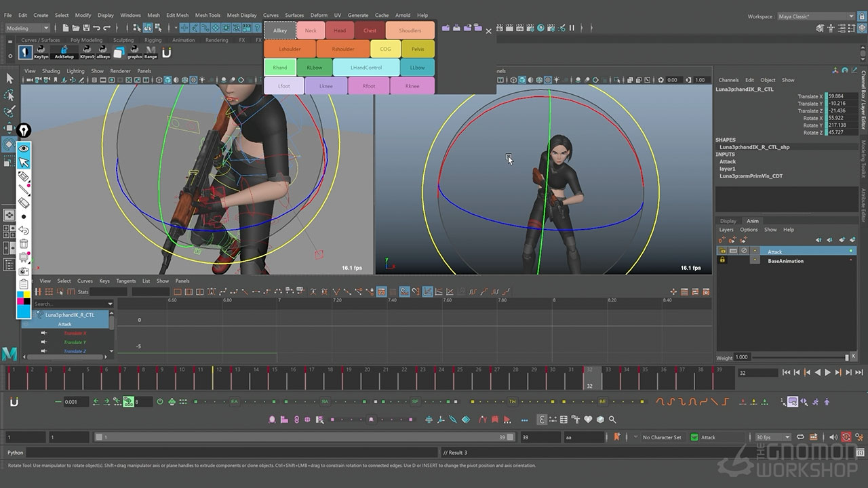This screenshot has height=488, width=868.
Task: Switch to the Display layer tab
Action: coord(728,221)
